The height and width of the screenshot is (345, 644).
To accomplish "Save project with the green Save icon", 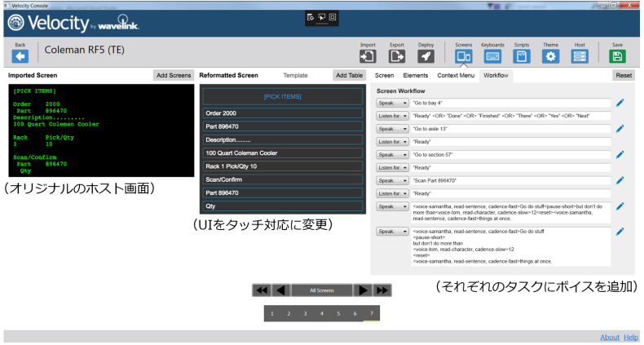I will [617, 56].
